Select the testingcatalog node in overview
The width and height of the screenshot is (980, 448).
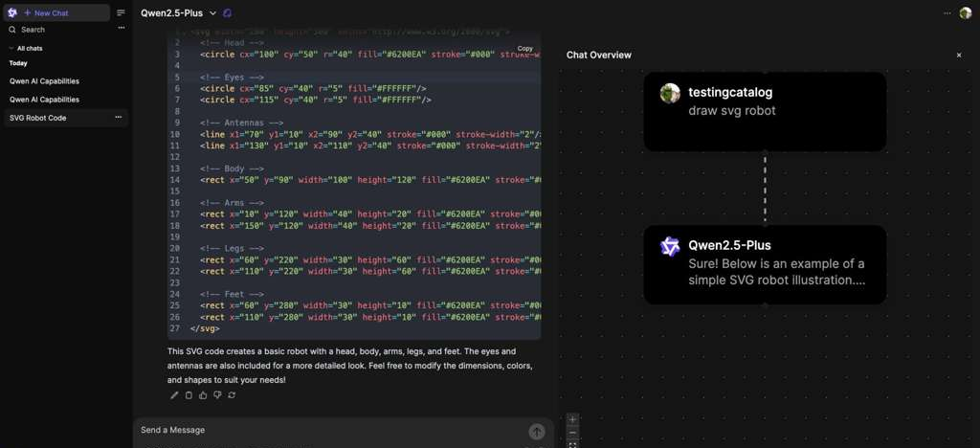pos(765,111)
